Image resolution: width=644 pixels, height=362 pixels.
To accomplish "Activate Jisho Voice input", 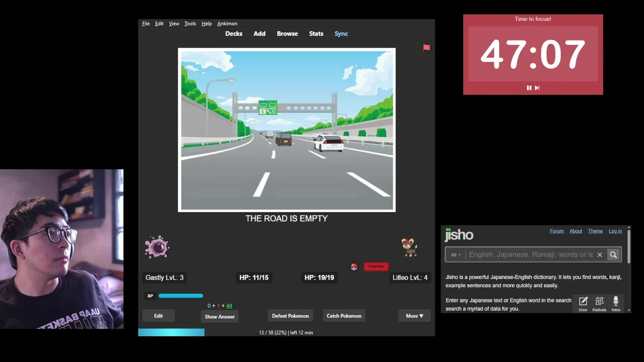I will point(616,304).
